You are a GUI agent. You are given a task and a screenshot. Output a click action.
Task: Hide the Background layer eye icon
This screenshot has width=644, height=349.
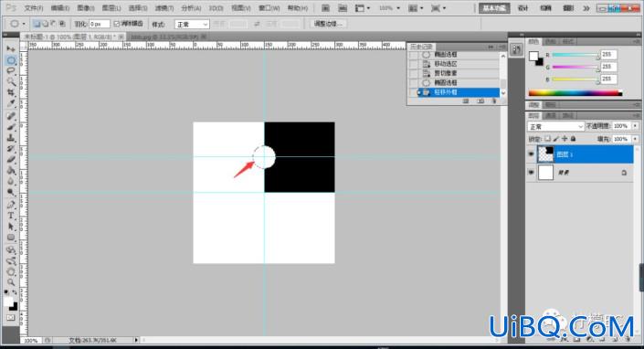531,173
